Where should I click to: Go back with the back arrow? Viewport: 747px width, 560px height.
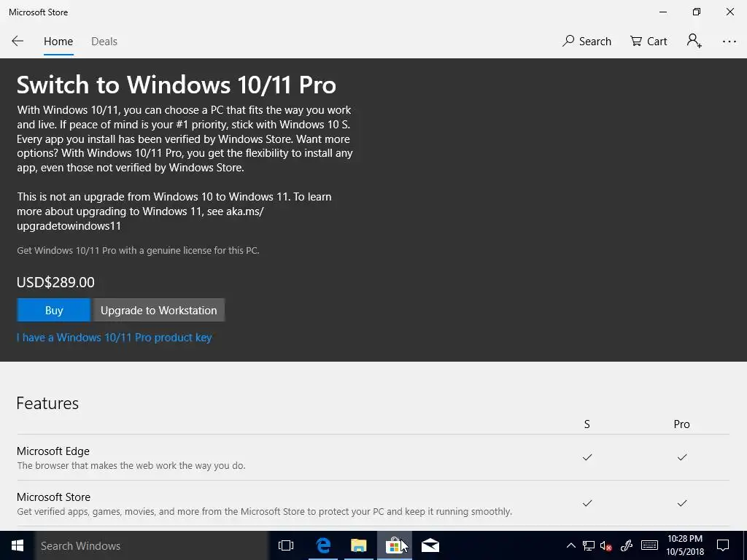18,41
